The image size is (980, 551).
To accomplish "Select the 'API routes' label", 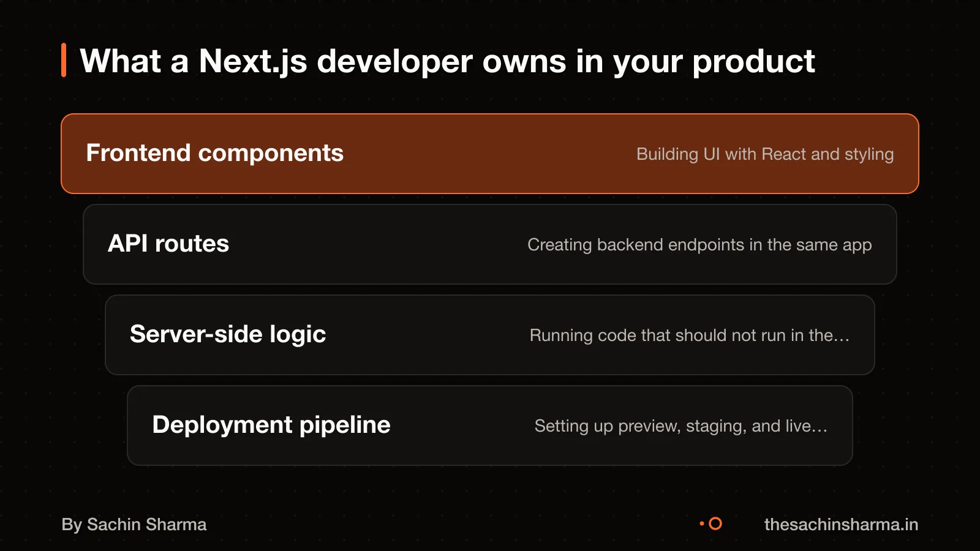I will pyautogui.click(x=168, y=244).
